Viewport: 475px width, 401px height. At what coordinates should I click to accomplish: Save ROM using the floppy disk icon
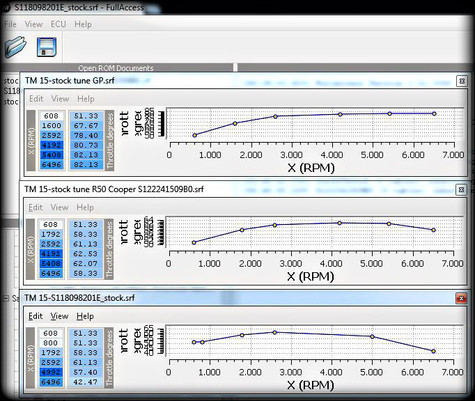[46, 47]
